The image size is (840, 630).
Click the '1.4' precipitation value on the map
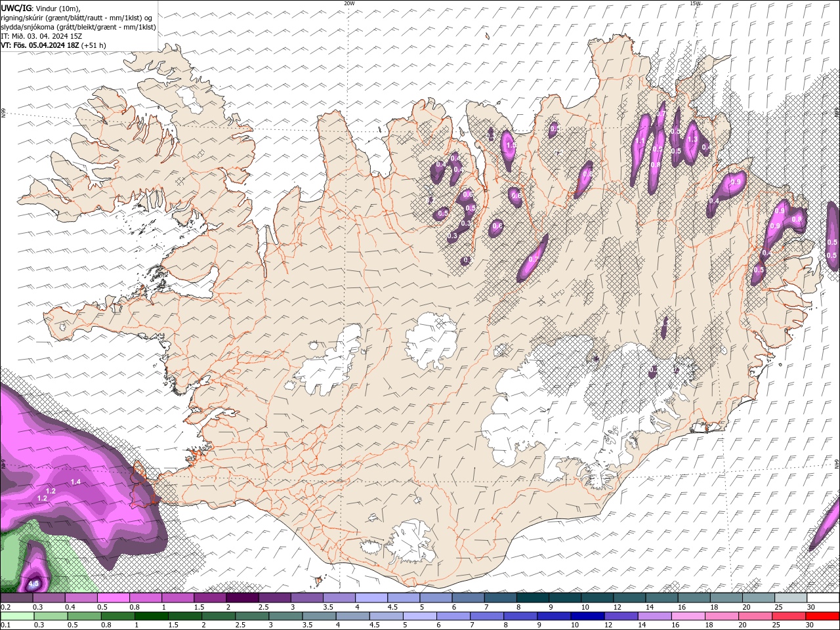point(75,482)
